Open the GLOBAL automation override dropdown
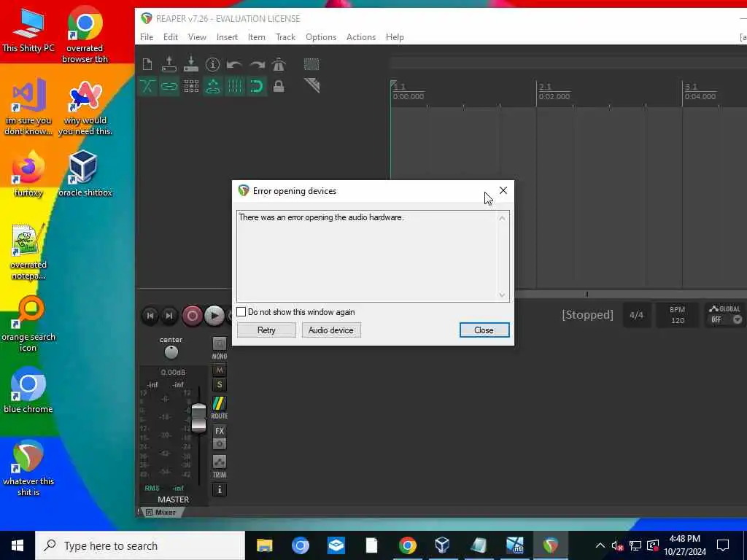 click(x=737, y=319)
